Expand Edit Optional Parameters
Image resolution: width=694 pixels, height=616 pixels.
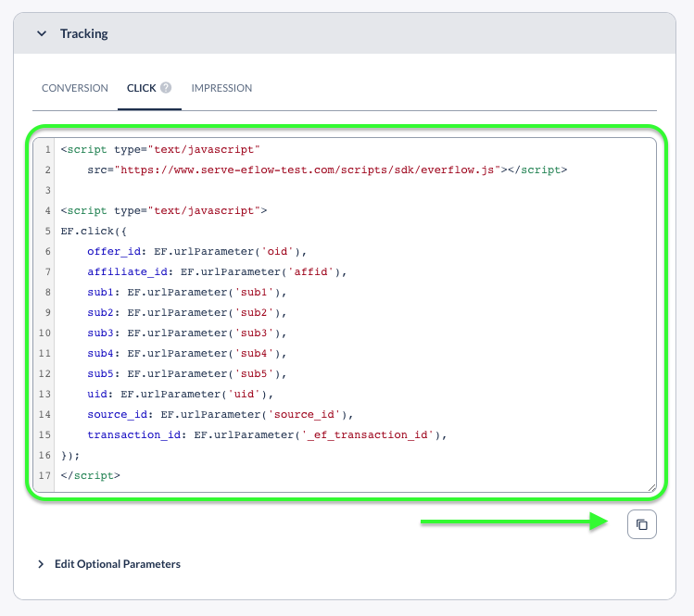[x=109, y=564]
